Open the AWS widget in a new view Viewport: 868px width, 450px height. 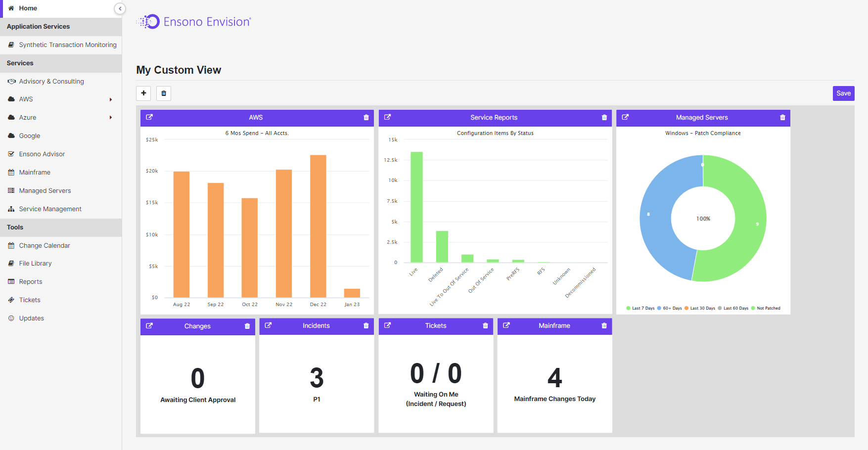[150, 117]
